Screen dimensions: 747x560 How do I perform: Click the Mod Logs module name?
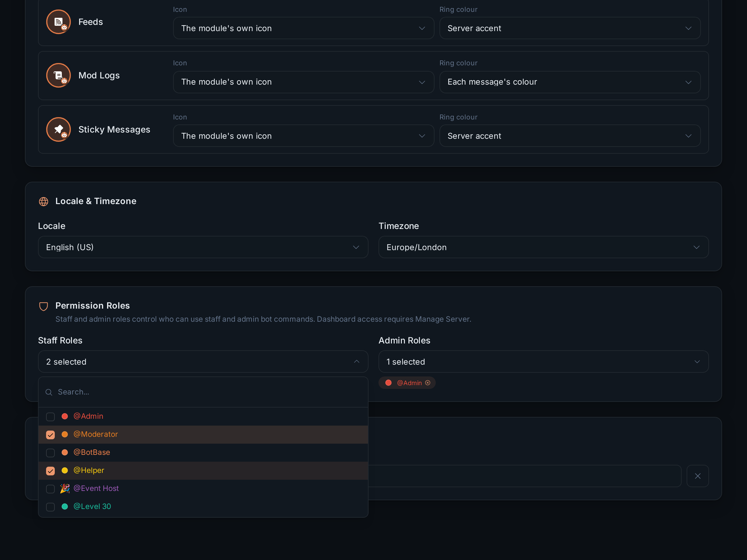pyautogui.click(x=99, y=75)
